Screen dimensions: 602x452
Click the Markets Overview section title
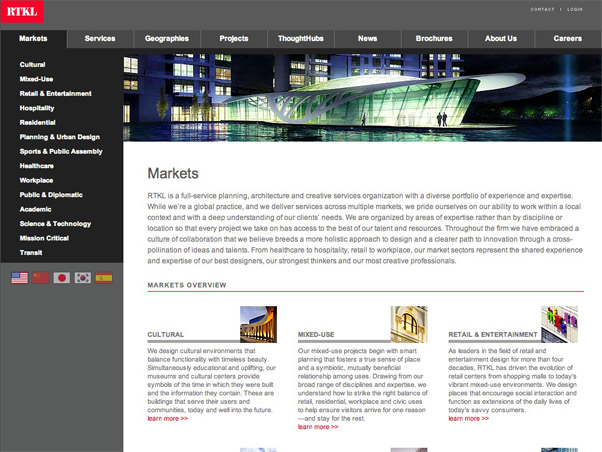point(187,285)
